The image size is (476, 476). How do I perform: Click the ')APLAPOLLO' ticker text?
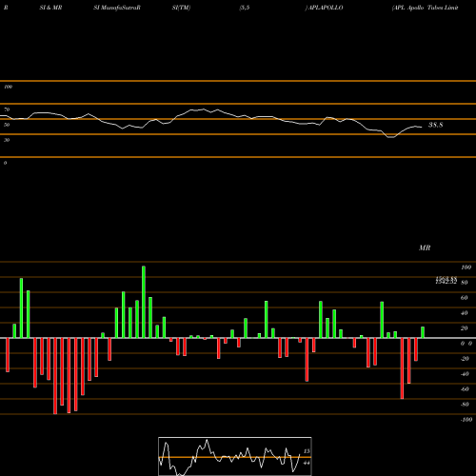(x=324, y=8)
